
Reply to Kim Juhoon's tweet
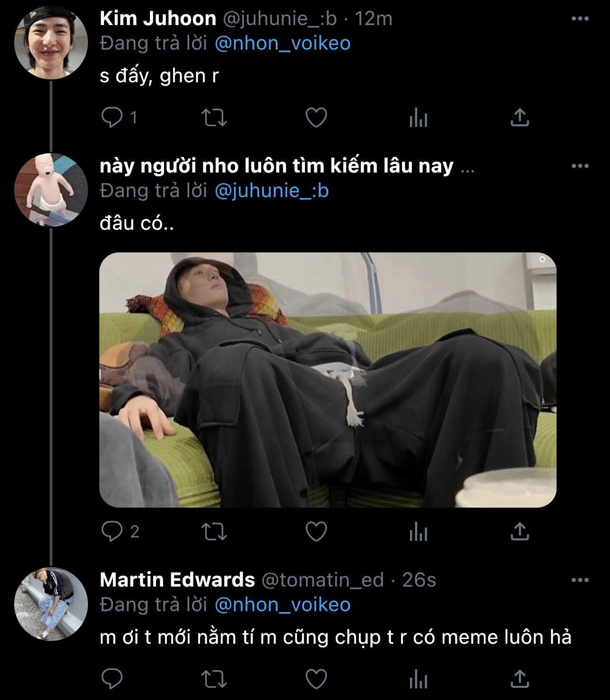(112, 118)
